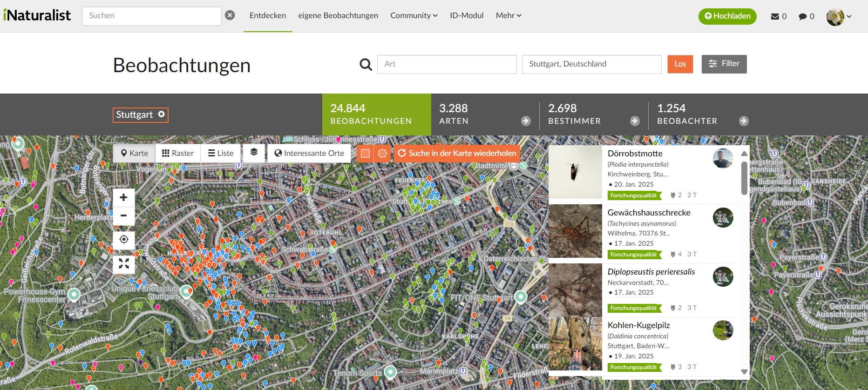Open the user avatar menu
Screen dimensions: 868x390
coord(839,17)
